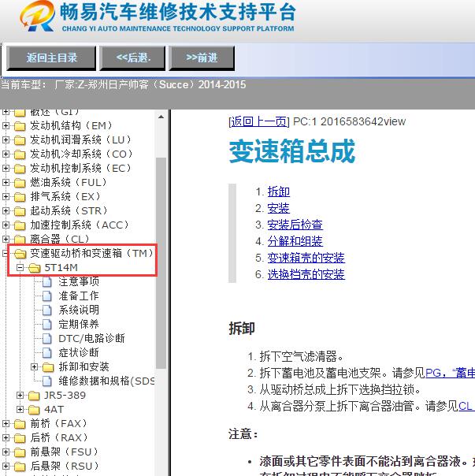
Task: Click page icon of 注意事项
Action: click(x=47, y=281)
